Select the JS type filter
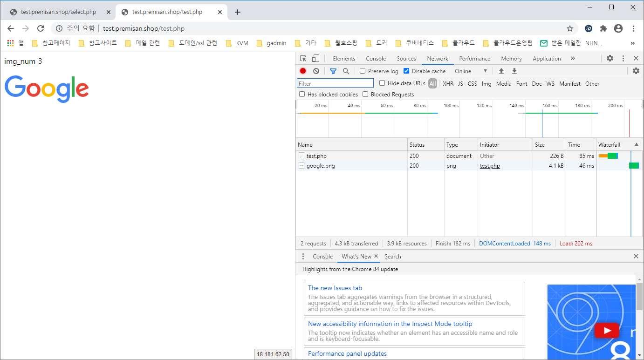The width and height of the screenshot is (644, 360). [x=460, y=84]
